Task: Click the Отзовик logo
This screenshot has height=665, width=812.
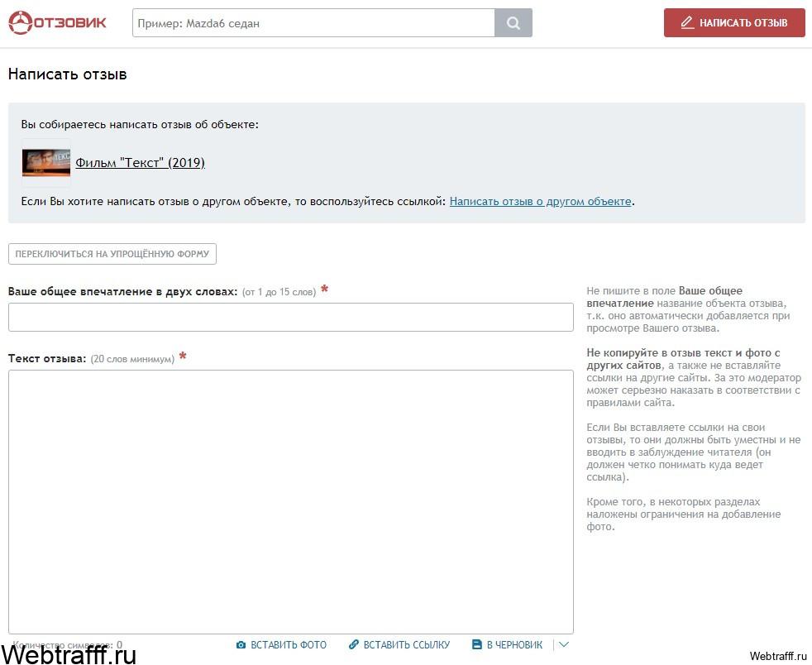Action: tap(58, 23)
